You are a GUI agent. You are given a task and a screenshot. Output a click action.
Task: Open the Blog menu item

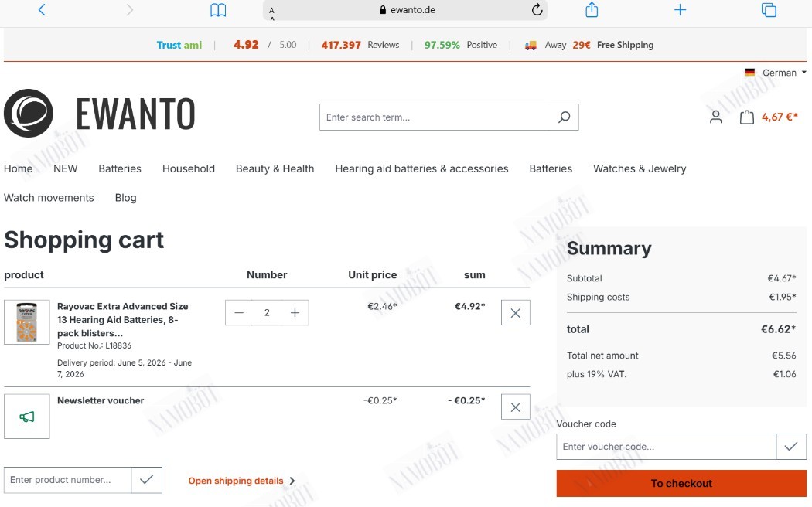click(x=126, y=198)
